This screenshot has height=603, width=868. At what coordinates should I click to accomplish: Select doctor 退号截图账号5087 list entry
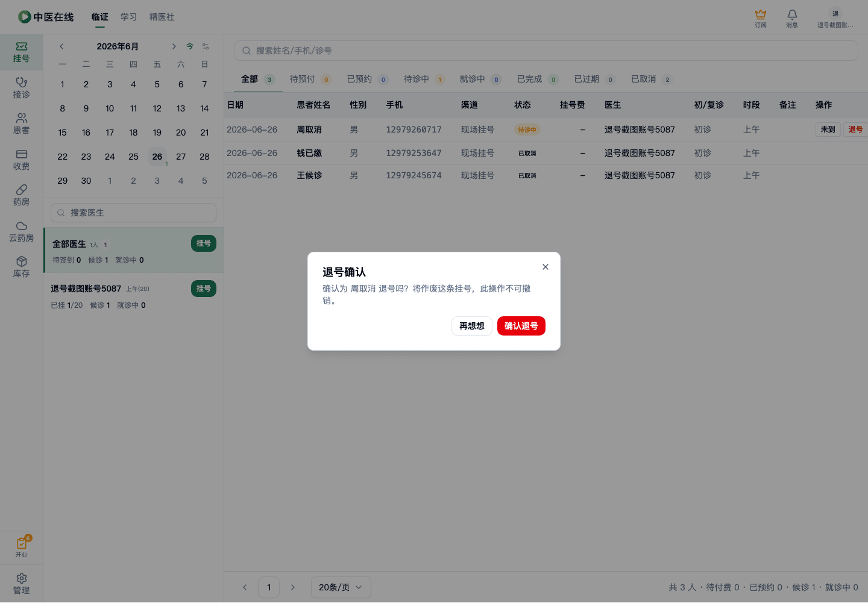coord(134,296)
